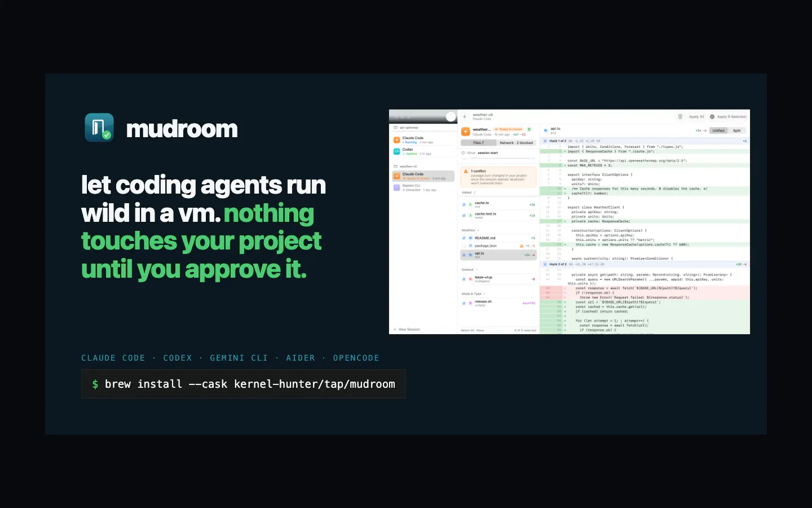Click the Ready to review status badge
The height and width of the screenshot is (508, 812).
[x=509, y=129]
